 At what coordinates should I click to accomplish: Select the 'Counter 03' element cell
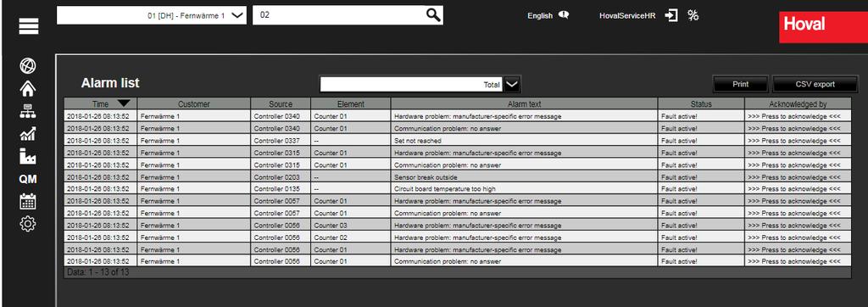coord(350,226)
